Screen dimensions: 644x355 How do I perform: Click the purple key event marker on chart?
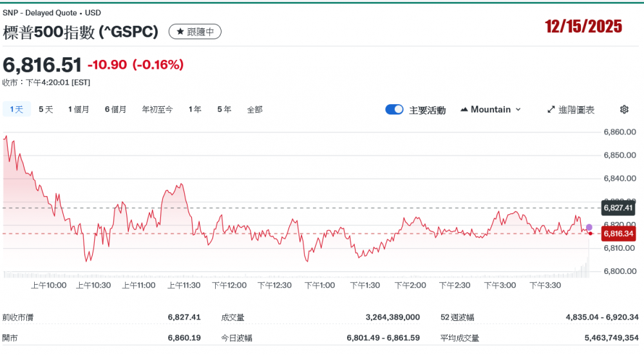pyautogui.click(x=589, y=227)
